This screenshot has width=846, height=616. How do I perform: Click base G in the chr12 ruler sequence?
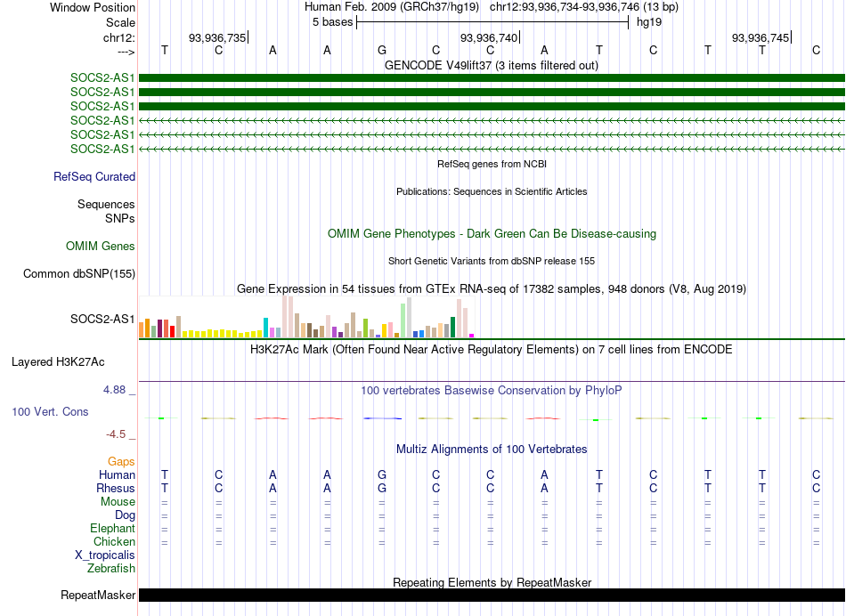382,50
